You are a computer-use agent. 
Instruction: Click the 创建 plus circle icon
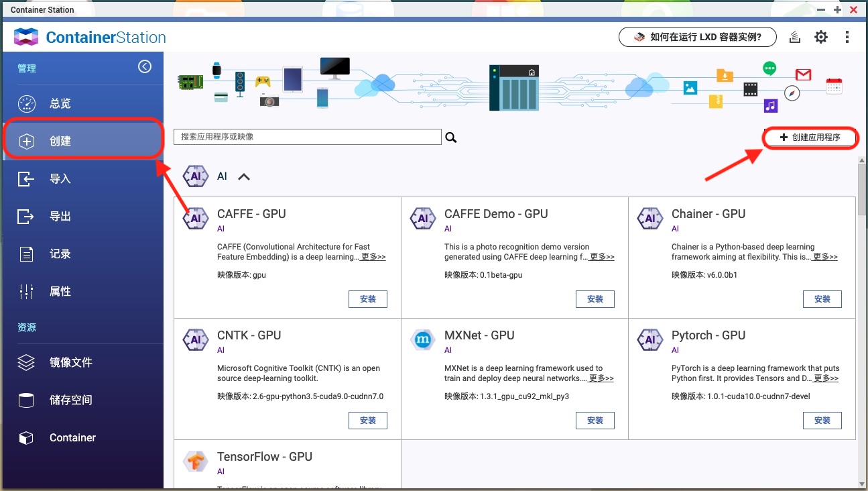pyautogui.click(x=26, y=142)
